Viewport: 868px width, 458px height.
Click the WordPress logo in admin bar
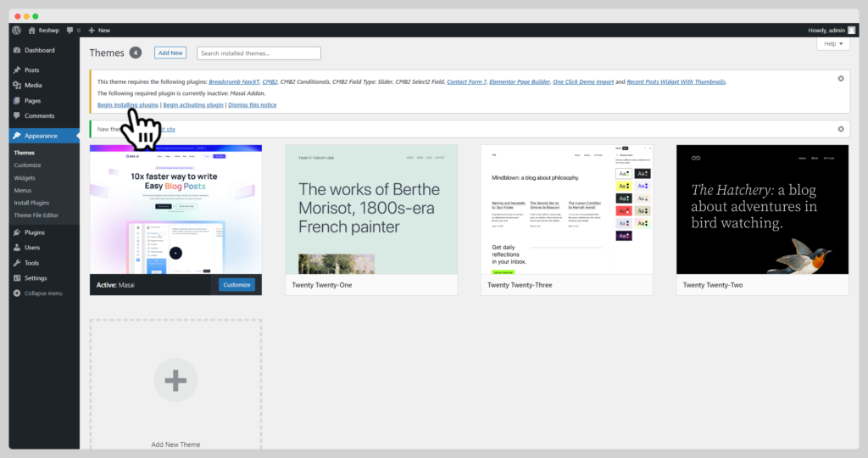[x=17, y=30]
